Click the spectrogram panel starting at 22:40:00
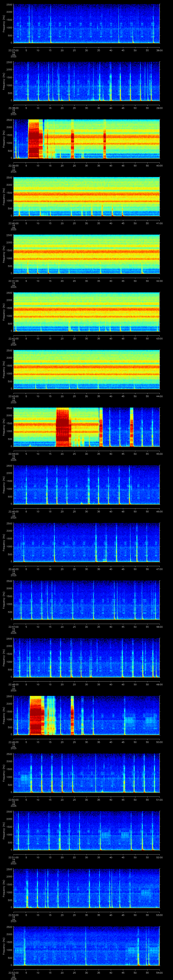 point(87,197)
